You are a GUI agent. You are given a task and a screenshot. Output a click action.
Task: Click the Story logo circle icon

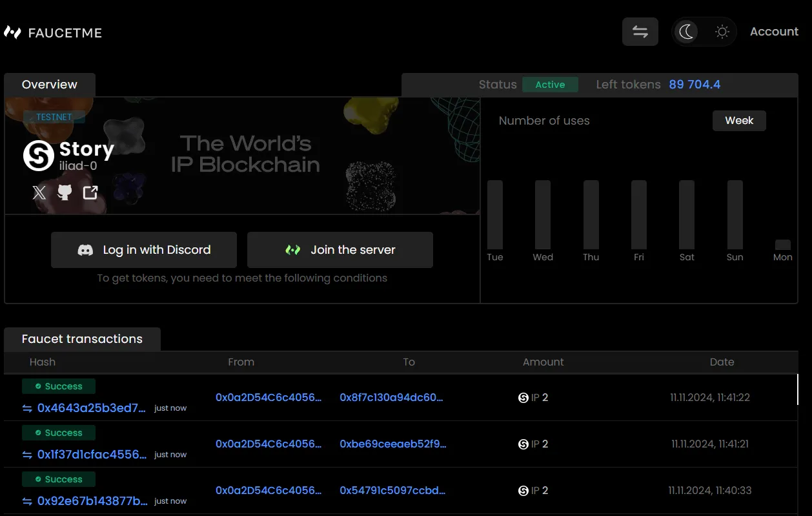39,156
